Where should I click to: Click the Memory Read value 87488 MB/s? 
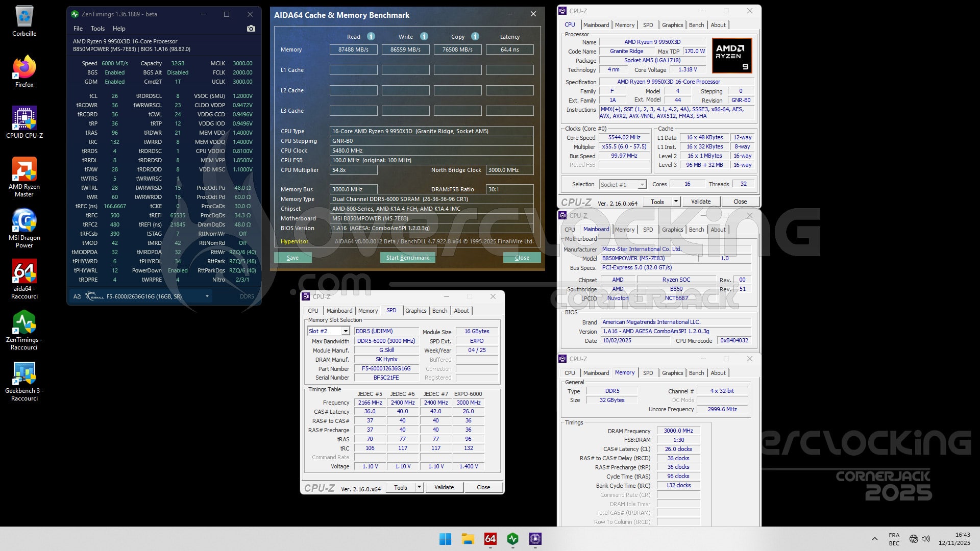354,49
